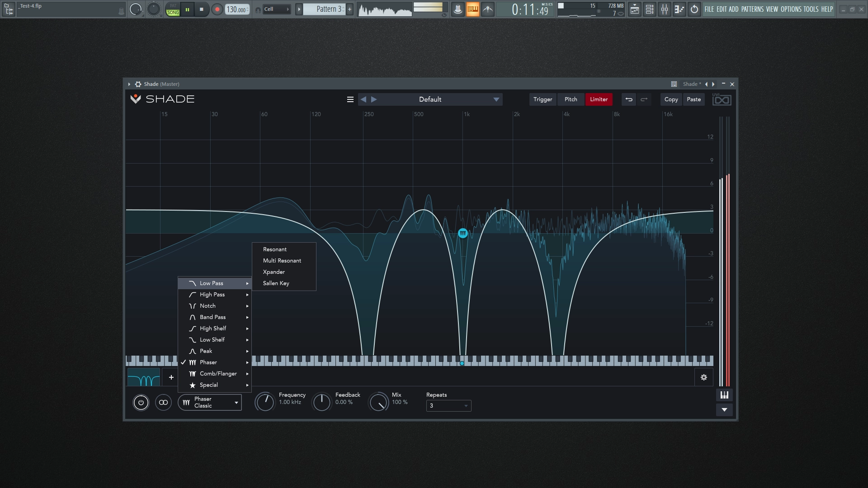Viewport: 868px width, 488px height.
Task: Open the PATTERNS menu
Action: click(752, 9)
